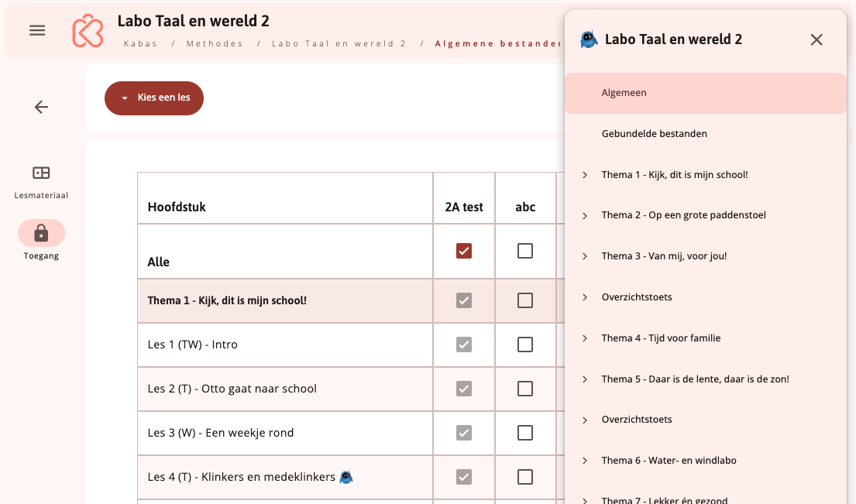Image resolution: width=856 pixels, height=504 pixels.
Task: Click the mascot icon beside Les 4 Klinkers
Action: click(x=346, y=477)
